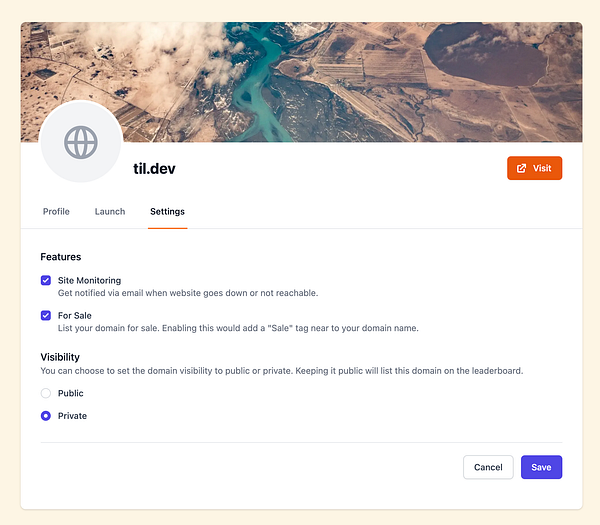Click the Save button
The height and width of the screenshot is (525, 600).
[x=541, y=467]
